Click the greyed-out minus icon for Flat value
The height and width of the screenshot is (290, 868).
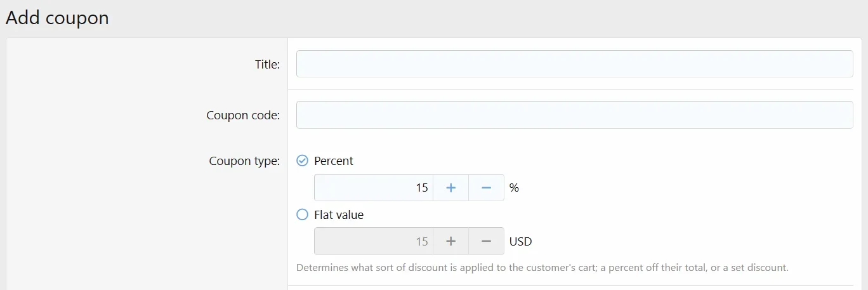point(487,241)
